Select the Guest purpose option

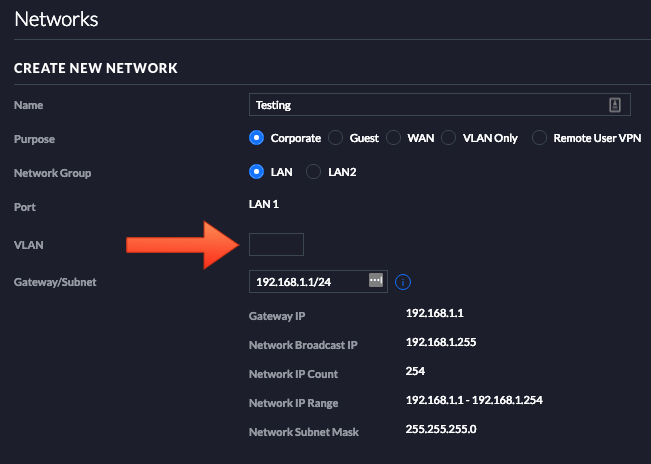point(336,138)
